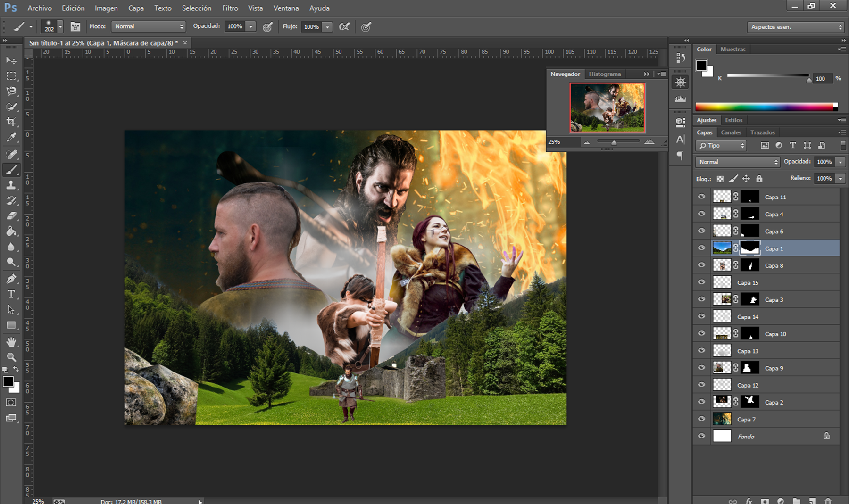Select the Paint Bucket tool
849x504 pixels.
coord(11,231)
